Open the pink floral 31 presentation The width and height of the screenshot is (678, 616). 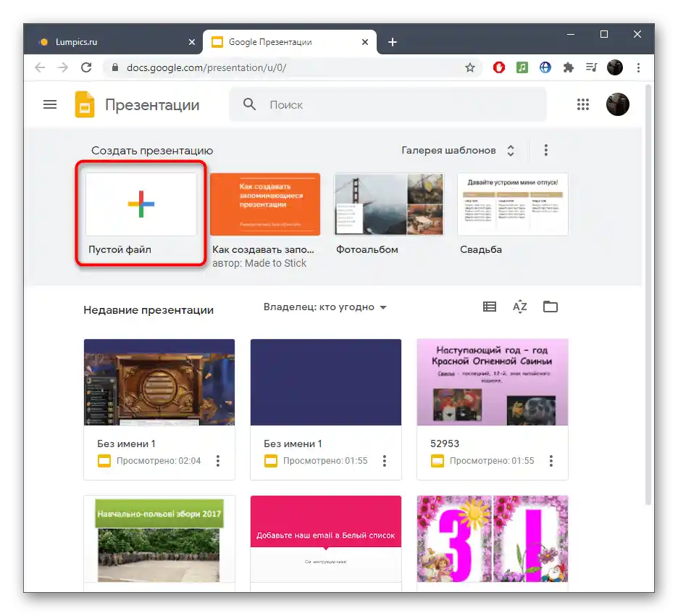click(x=492, y=539)
